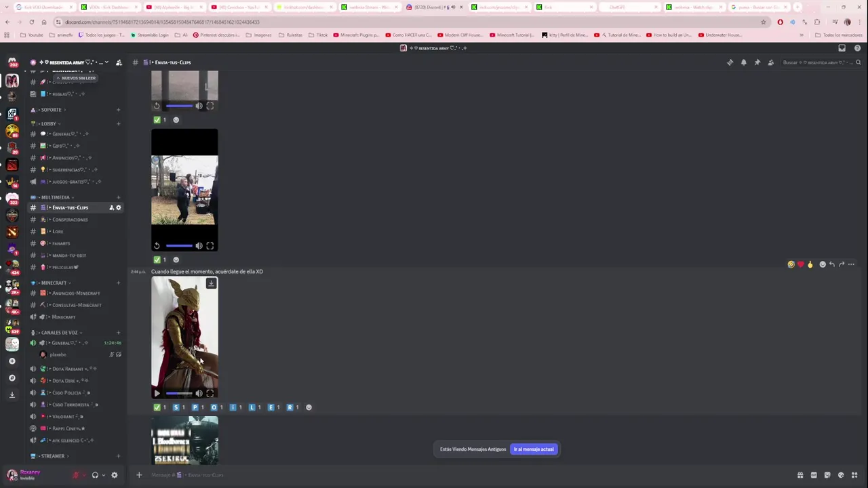Download the golden helmet video attachment
The width and height of the screenshot is (868, 488).
211,283
